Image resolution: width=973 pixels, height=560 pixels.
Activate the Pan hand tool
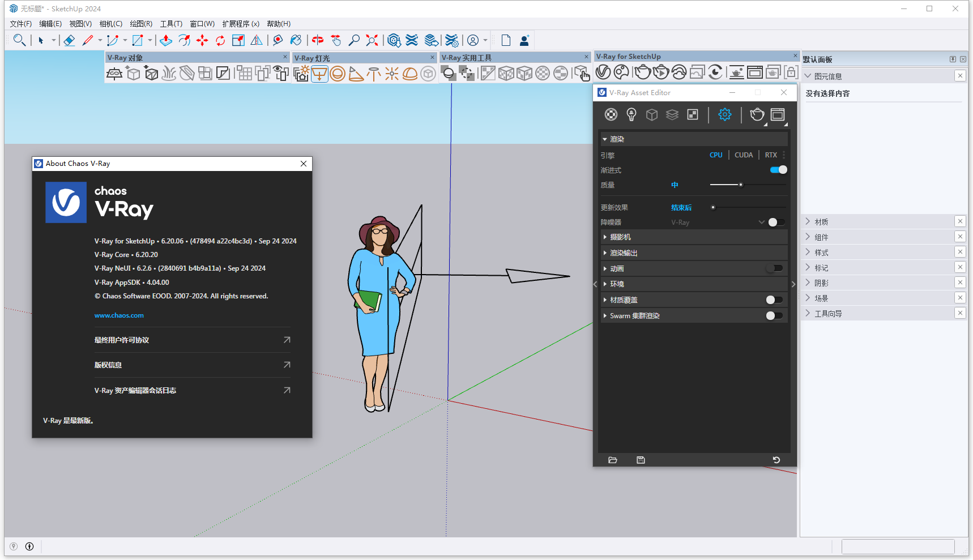tap(336, 40)
